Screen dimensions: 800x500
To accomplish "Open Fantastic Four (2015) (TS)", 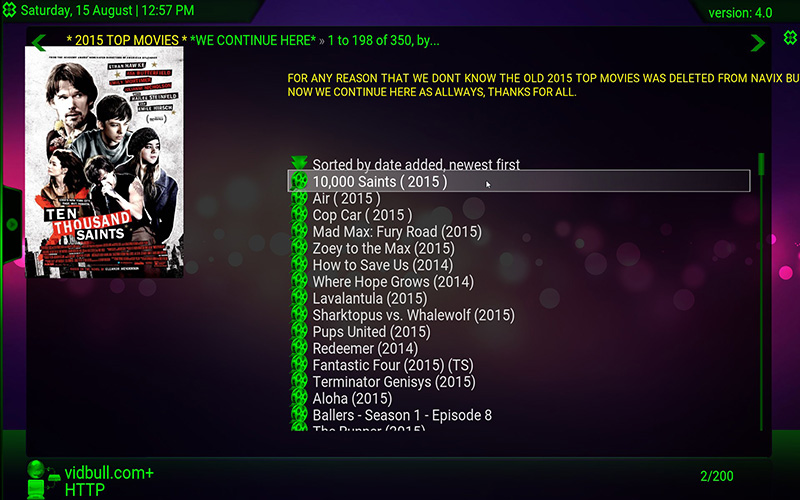I will (x=393, y=365).
